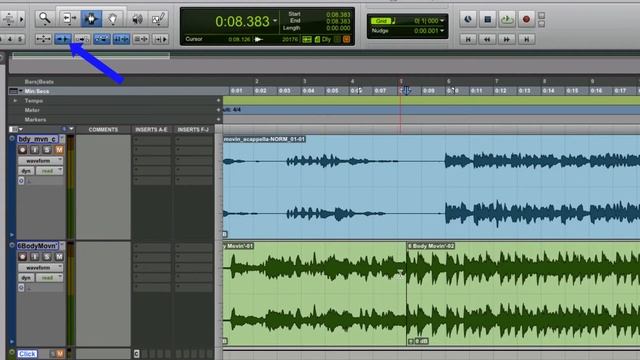Screen dimensions: 640x360
Task: Click Go to End button
Action: pos(526,39)
